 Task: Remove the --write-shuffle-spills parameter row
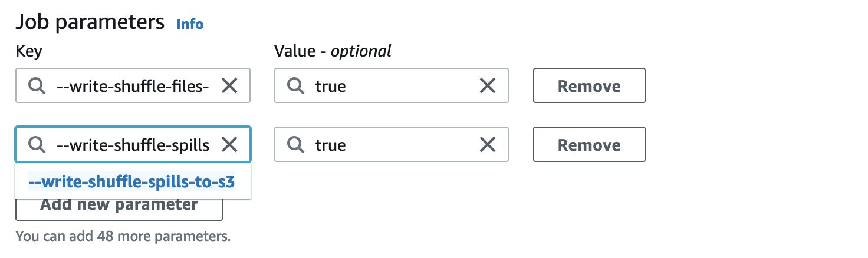pos(589,145)
